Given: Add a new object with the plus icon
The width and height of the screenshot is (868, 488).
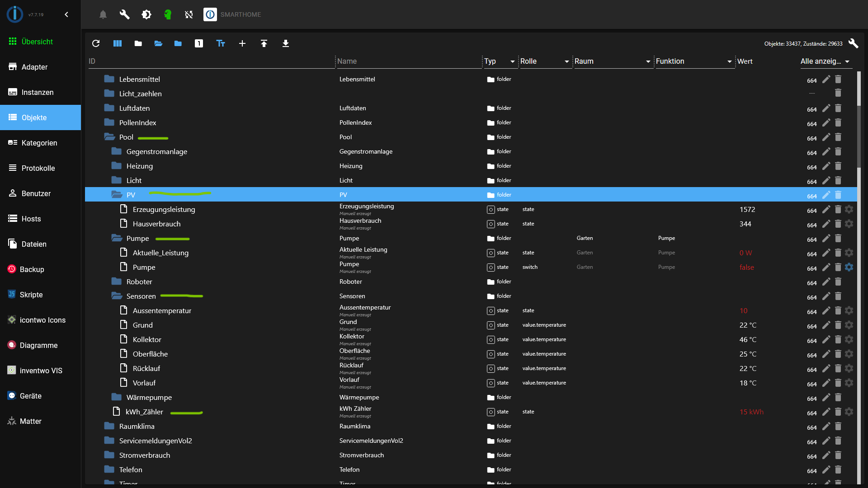Looking at the screenshot, I should (242, 43).
